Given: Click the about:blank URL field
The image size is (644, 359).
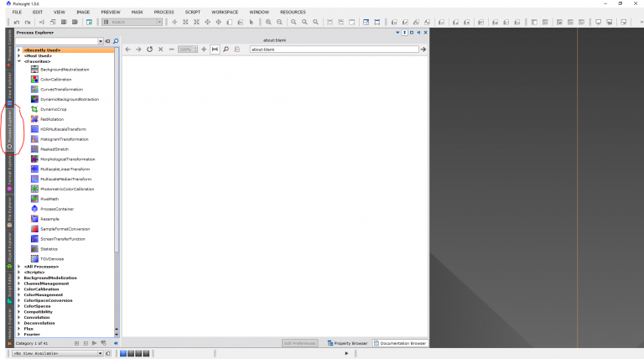Looking at the screenshot, I should coord(333,49).
